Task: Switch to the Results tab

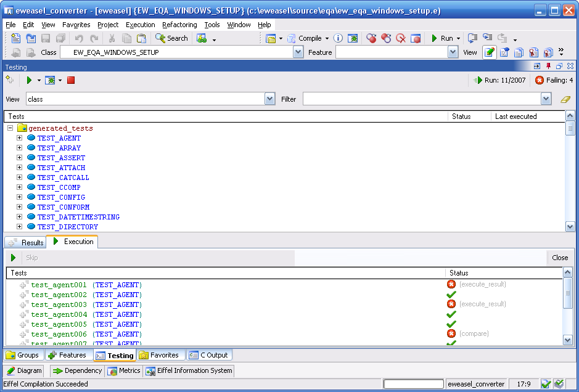Action: pyautogui.click(x=25, y=242)
